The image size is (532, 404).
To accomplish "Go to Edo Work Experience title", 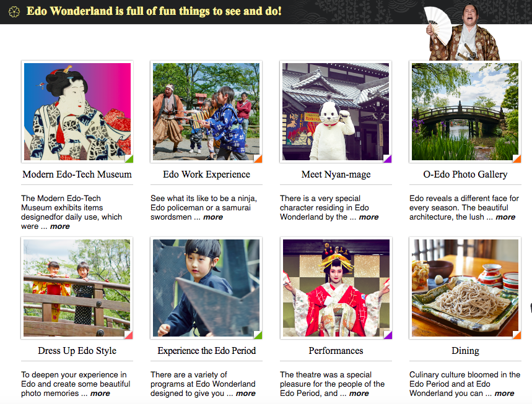I will pos(206,174).
